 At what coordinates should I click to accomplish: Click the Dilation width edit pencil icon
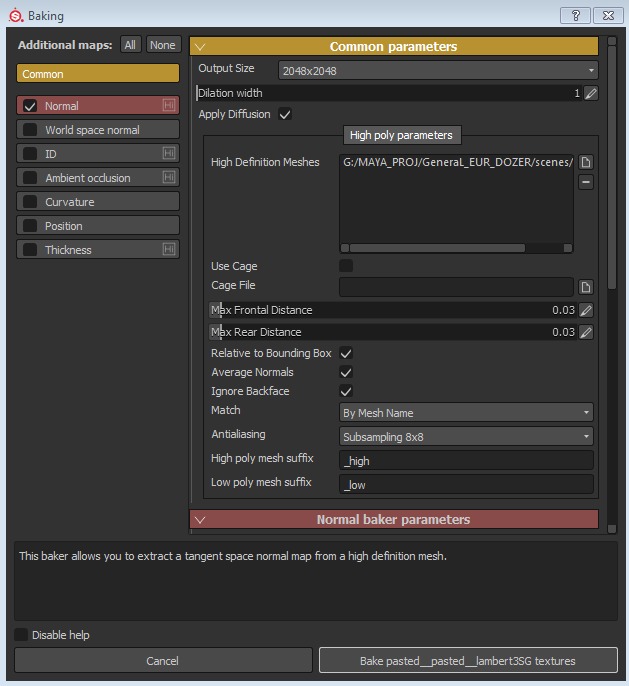tap(591, 93)
